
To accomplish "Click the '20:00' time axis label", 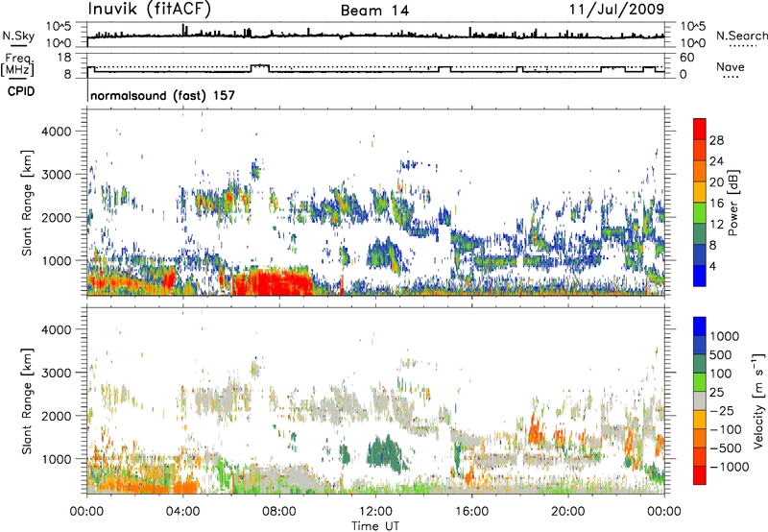I will click(x=567, y=512).
